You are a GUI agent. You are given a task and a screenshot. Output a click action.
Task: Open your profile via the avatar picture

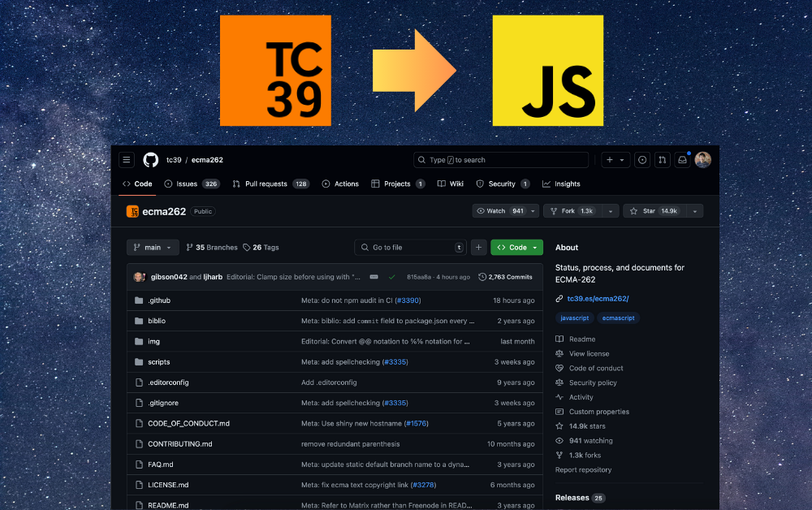click(x=702, y=159)
